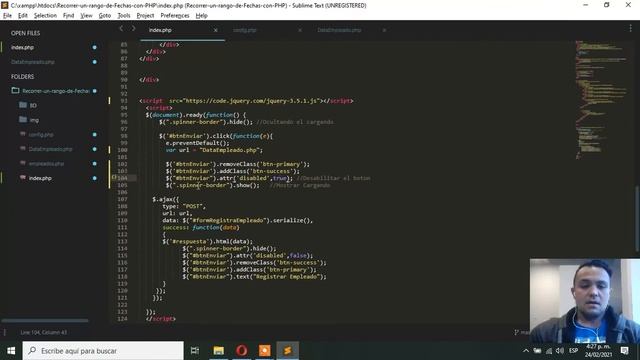640x360 pixels.
Task: Open Task View on the taskbar
Action: (x=195, y=351)
